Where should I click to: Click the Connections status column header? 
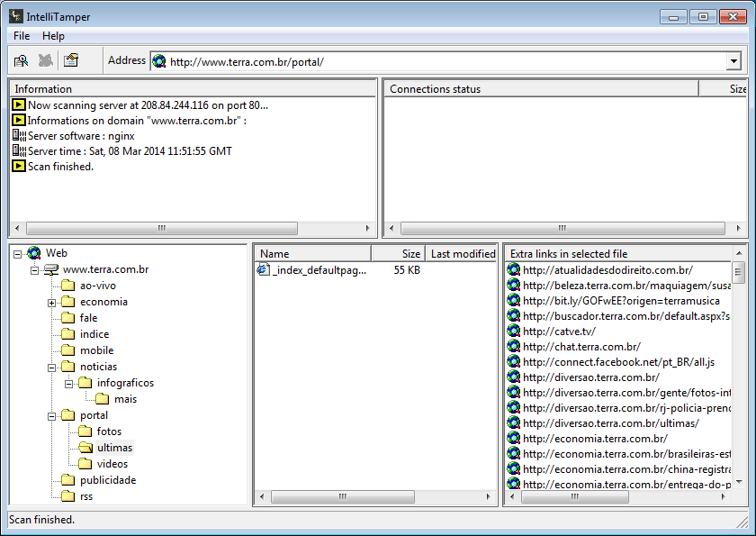pos(542,89)
